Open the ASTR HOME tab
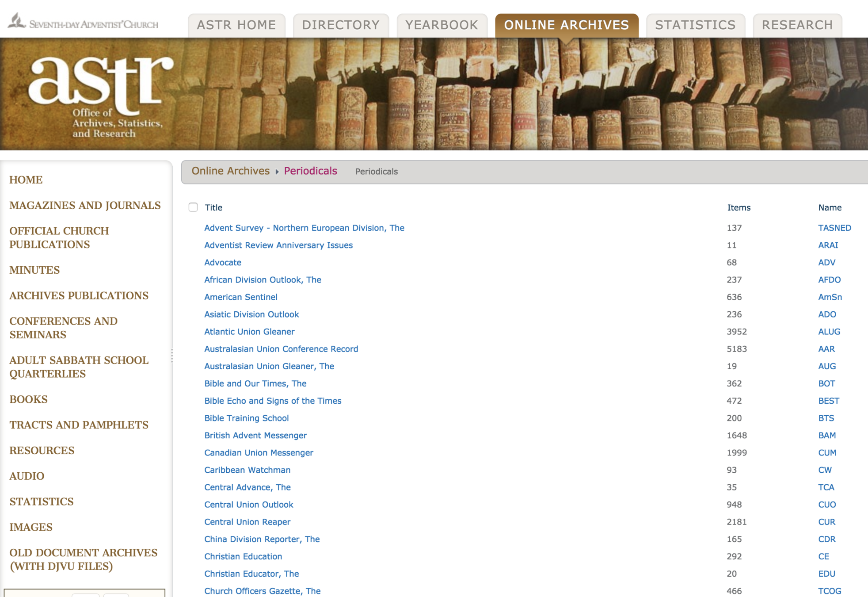The height and width of the screenshot is (597, 868). [236, 25]
